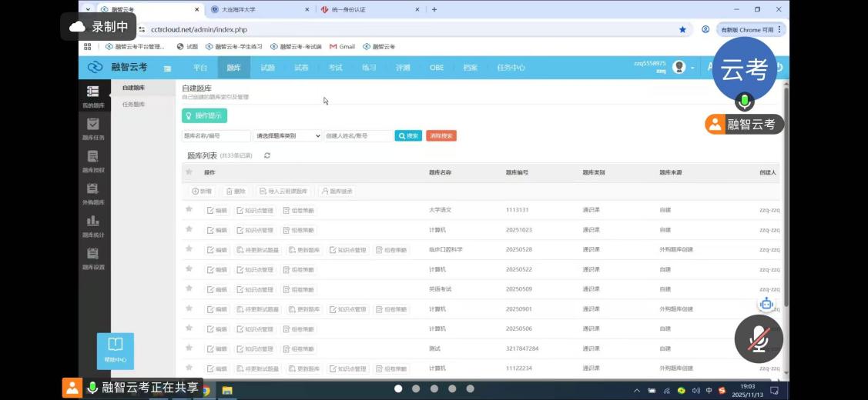Star the 大学语文 question bank row

click(x=189, y=209)
